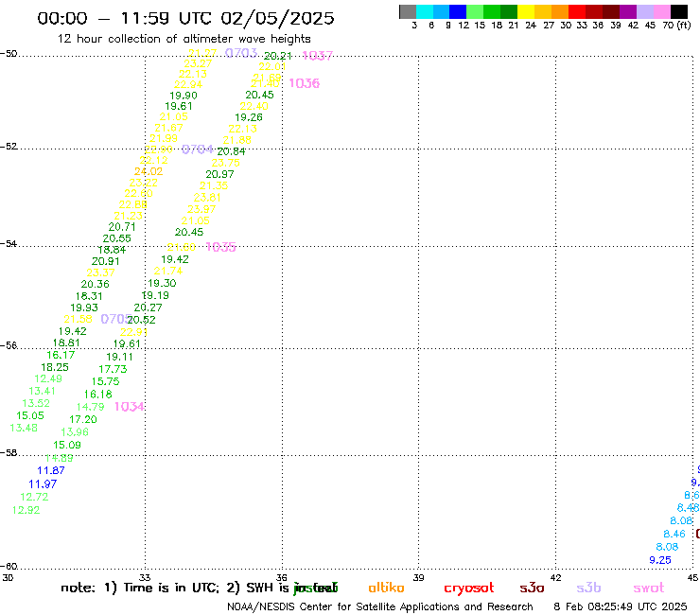Click the wave height value 15.05
Viewport: 700px width, 615px height.
pos(30,415)
